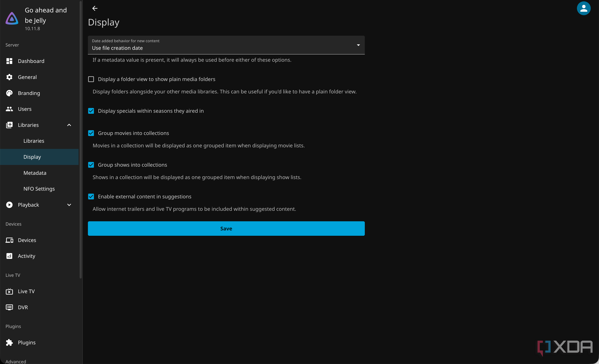Viewport: 599px width, 364px height.
Task: Click the Live TV television icon
Action: tap(9, 291)
